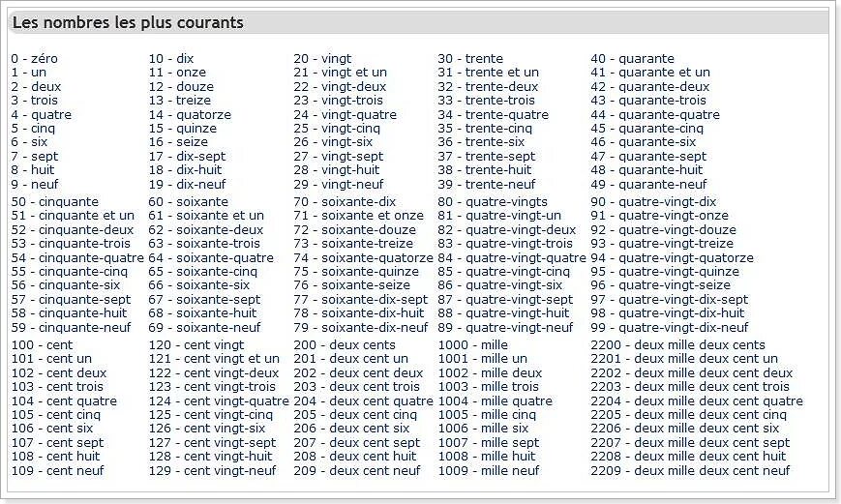The width and height of the screenshot is (841, 504).
Task: Click '1001 - mille un'
Action: click(x=482, y=359)
